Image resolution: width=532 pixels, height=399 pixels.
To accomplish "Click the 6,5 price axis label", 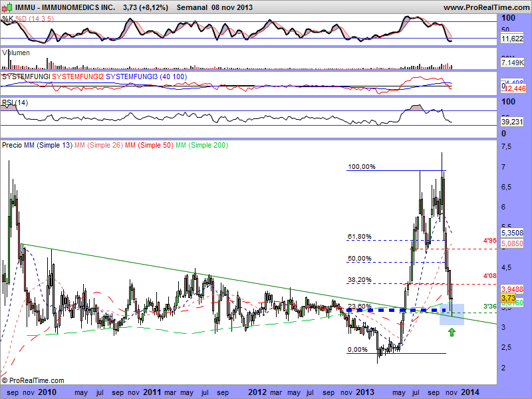I will pyautogui.click(x=506, y=188).
